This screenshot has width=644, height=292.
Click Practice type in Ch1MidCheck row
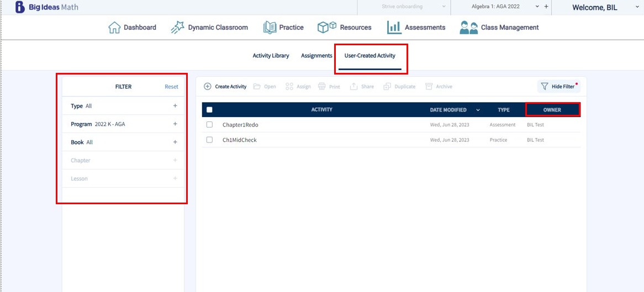[x=498, y=140]
